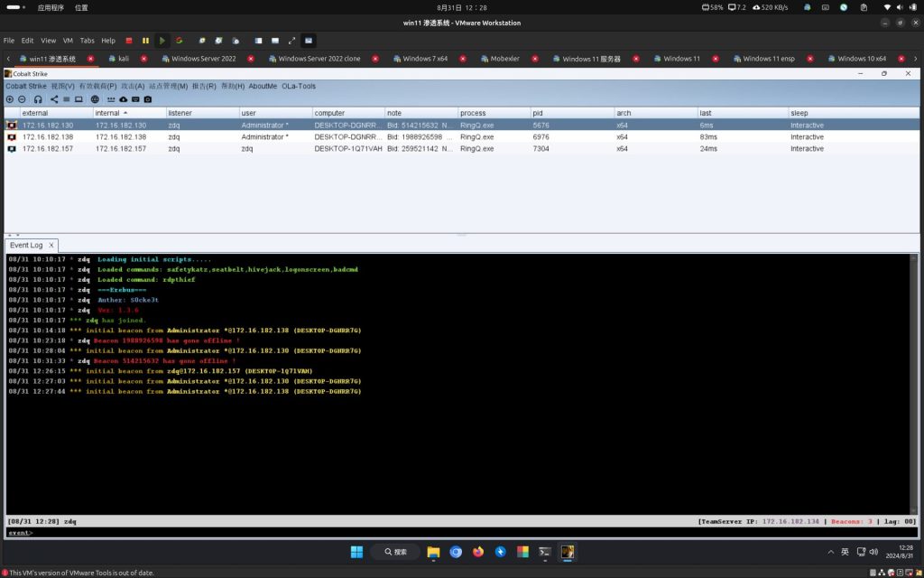Restart the VM using the restart icon
The image size is (924, 578).
180,41
